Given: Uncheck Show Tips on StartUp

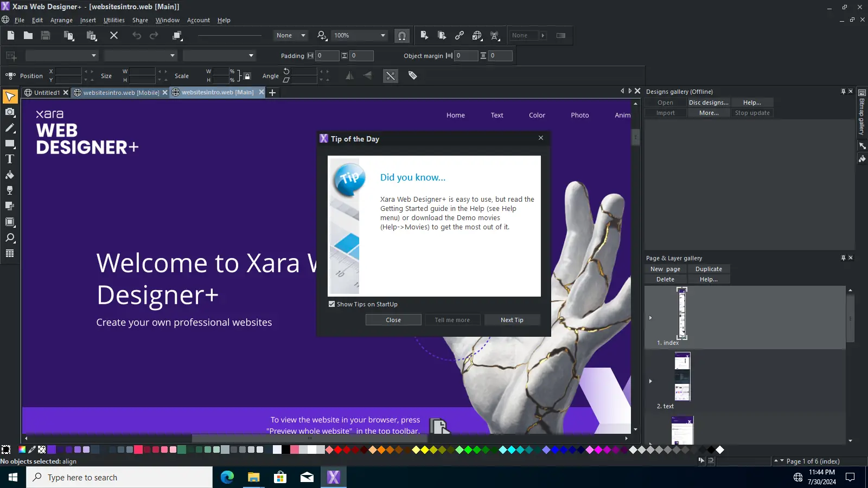Looking at the screenshot, I should [x=331, y=304].
